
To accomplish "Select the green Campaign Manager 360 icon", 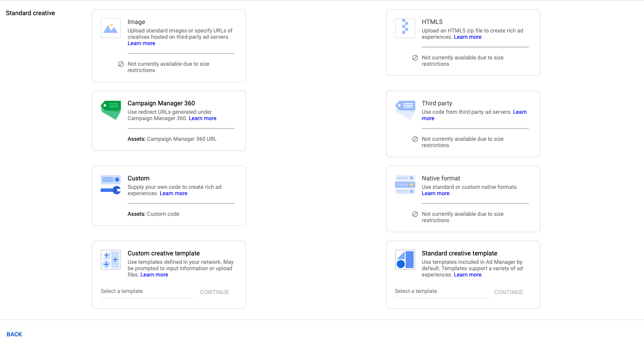I will 111,110.
